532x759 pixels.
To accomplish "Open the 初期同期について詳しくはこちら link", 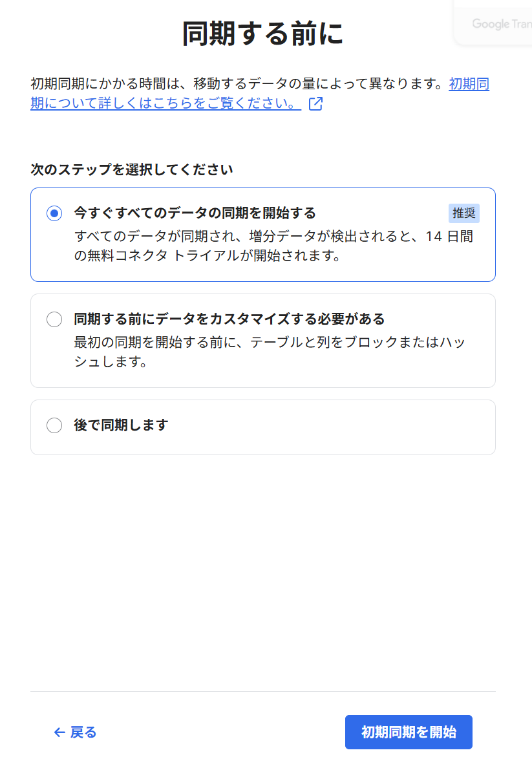I will [260, 94].
